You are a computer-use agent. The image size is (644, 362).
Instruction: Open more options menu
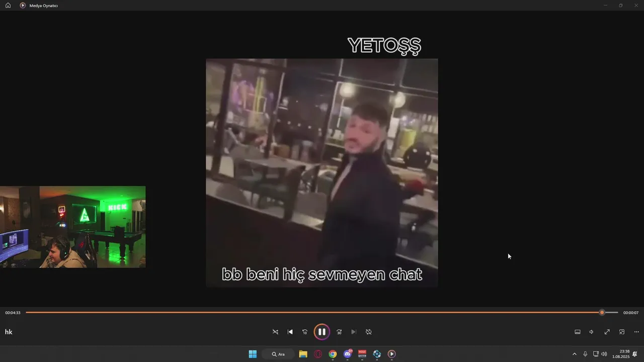[636, 332]
